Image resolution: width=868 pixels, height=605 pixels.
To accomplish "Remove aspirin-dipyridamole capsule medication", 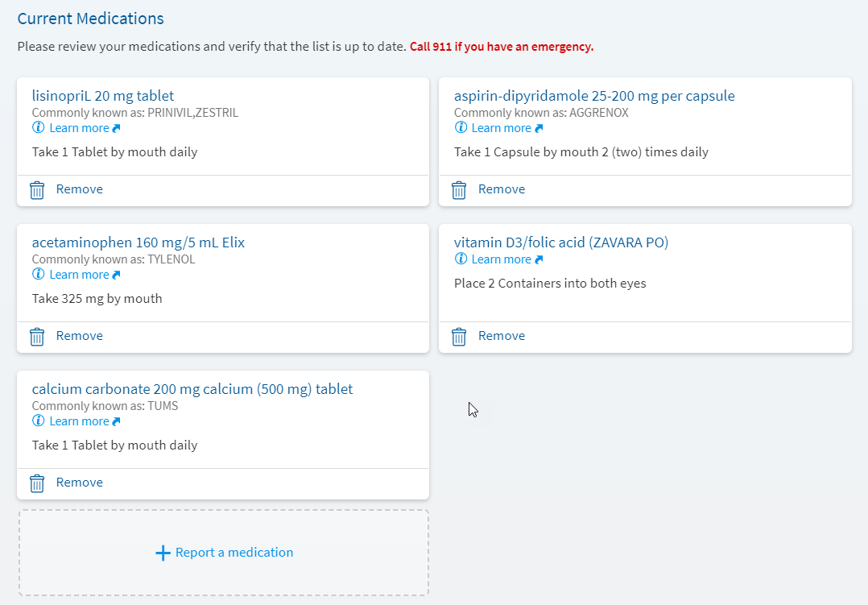I will (502, 189).
